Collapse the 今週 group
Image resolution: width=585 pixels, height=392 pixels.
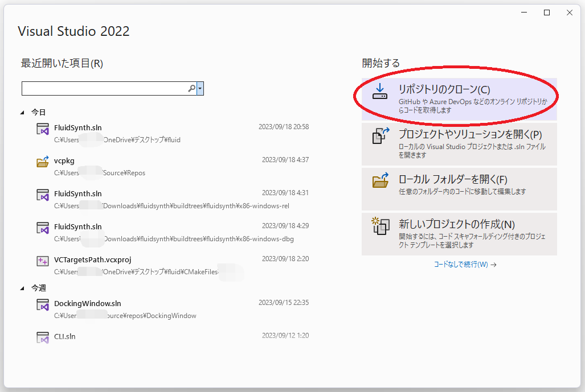pos(23,288)
